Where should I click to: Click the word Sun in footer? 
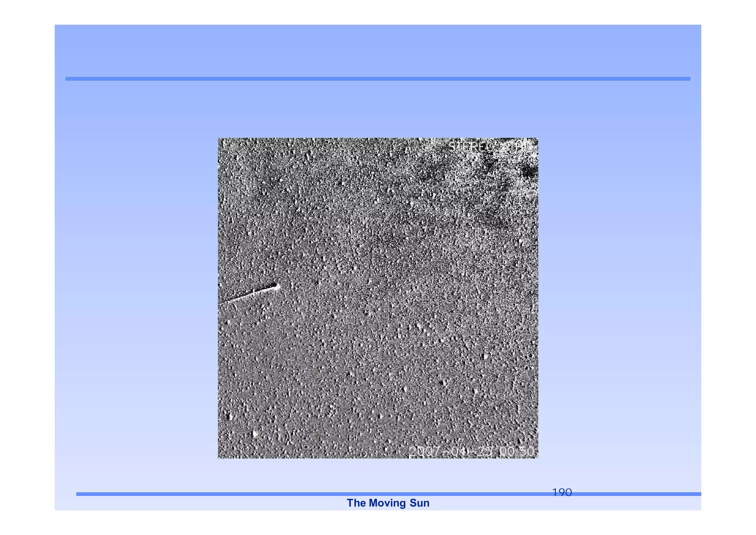click(420, 503)
